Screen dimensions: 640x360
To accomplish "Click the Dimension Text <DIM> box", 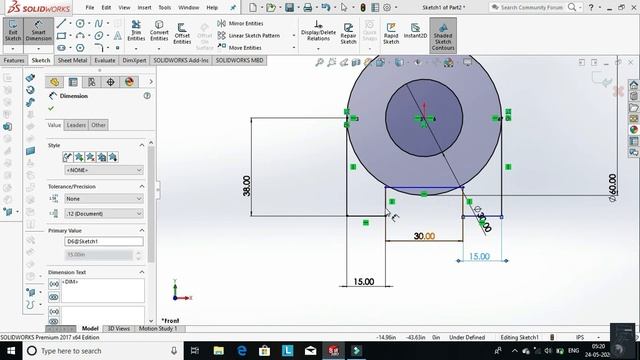I will point(103,291).
